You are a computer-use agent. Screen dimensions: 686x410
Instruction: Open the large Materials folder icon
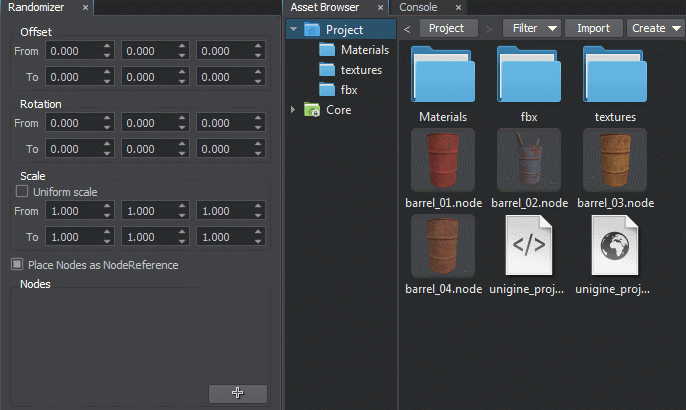pos(443,77)
